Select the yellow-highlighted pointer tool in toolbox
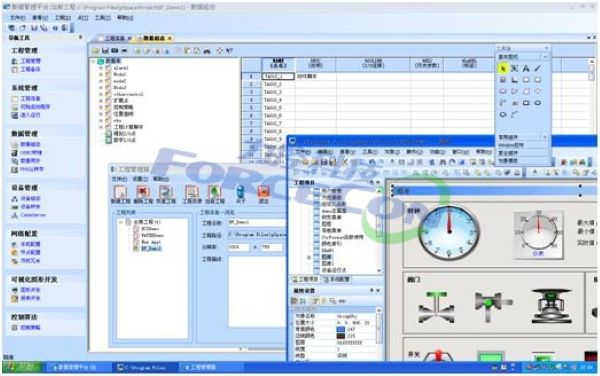The image size is (600, 376). pyautogui.click(x=502, y=68)
